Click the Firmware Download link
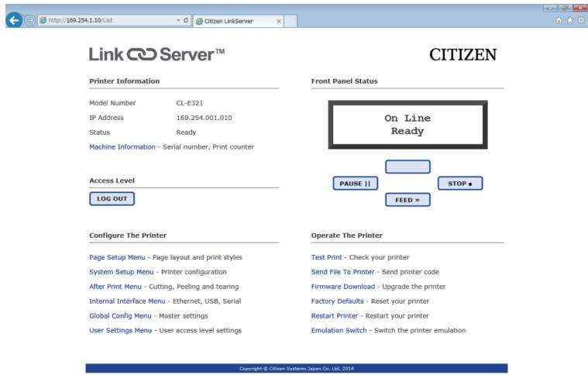This screenshot has width=588, height=375. 342,287
